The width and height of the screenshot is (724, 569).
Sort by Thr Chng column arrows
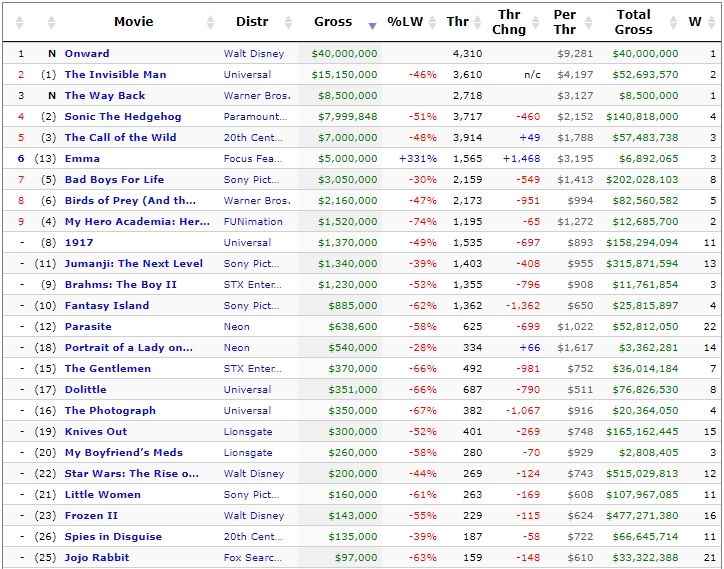[536, 22]
